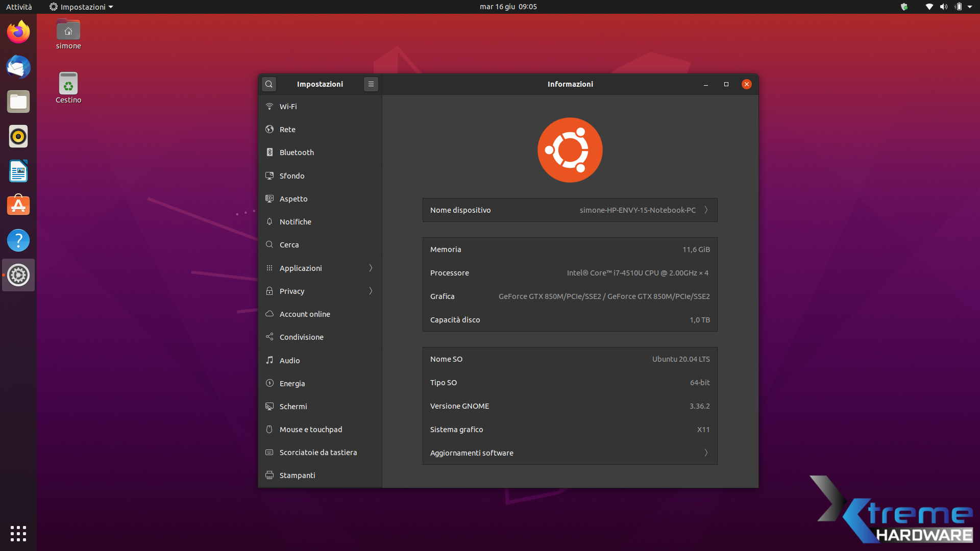Open LibreOffice Writer from the dock
980x551 pixels.
[18, 171]
